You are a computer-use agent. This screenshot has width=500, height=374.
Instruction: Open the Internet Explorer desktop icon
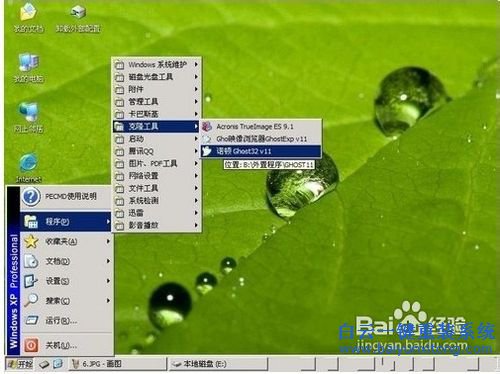(29, 168)
